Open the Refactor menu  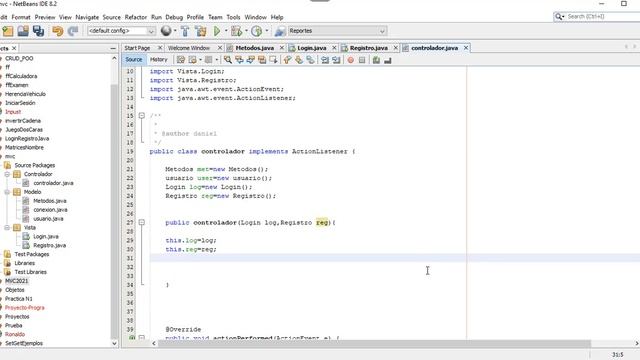click(136, 17)
